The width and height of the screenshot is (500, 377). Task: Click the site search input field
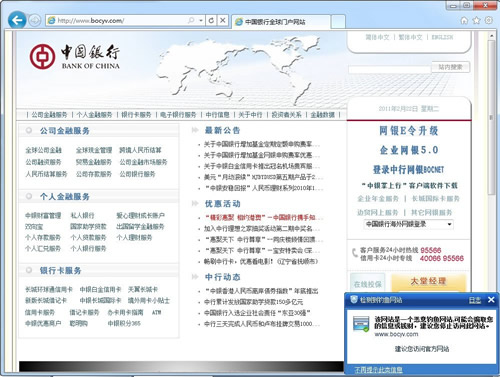pos(390,69)
